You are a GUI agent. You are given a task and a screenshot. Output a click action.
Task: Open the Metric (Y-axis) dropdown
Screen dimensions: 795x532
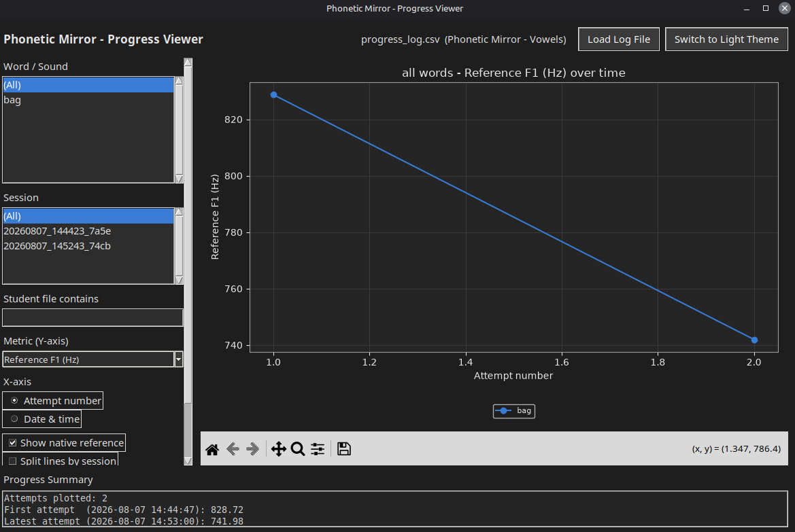[178, 359]
